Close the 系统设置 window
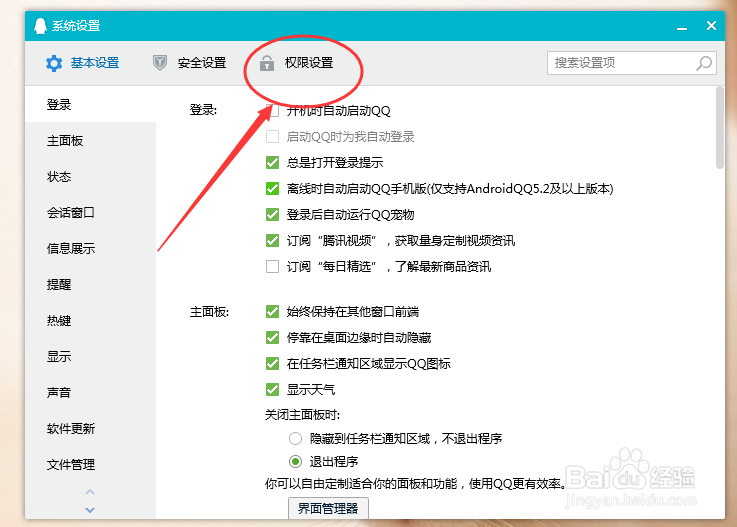The image size is (737, 527). [x=711, y=25]
